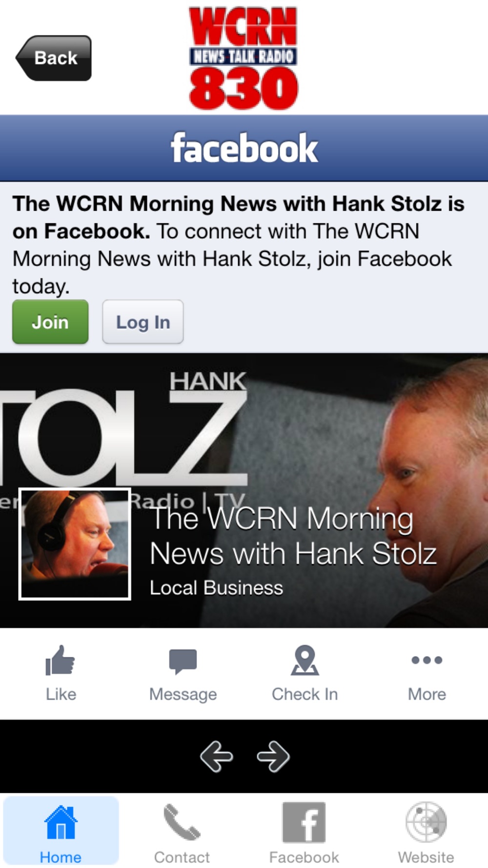Tap the Back button
The width and height of the screenshot is (488, 868).
tap(54, 58)
